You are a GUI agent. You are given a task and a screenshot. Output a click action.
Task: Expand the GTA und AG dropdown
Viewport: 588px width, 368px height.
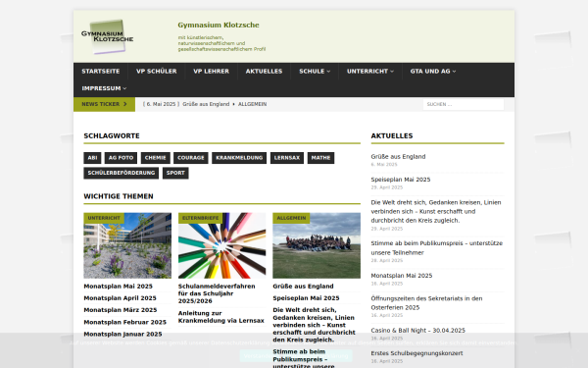pyautogui.click(x=433, y=71)
